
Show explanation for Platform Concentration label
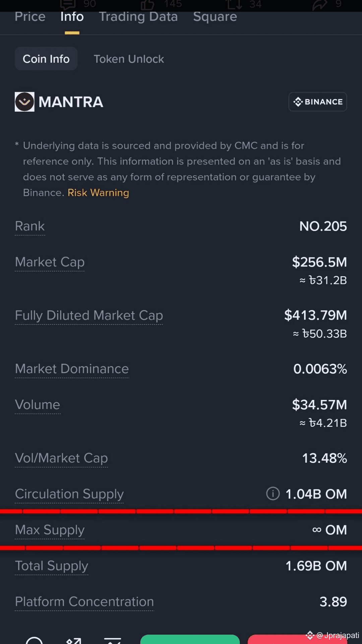click(x=84, y=602)
